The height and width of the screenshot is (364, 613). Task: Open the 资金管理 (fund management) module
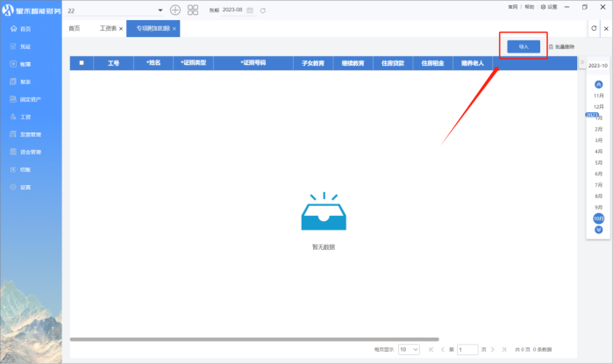click(30, 152)
